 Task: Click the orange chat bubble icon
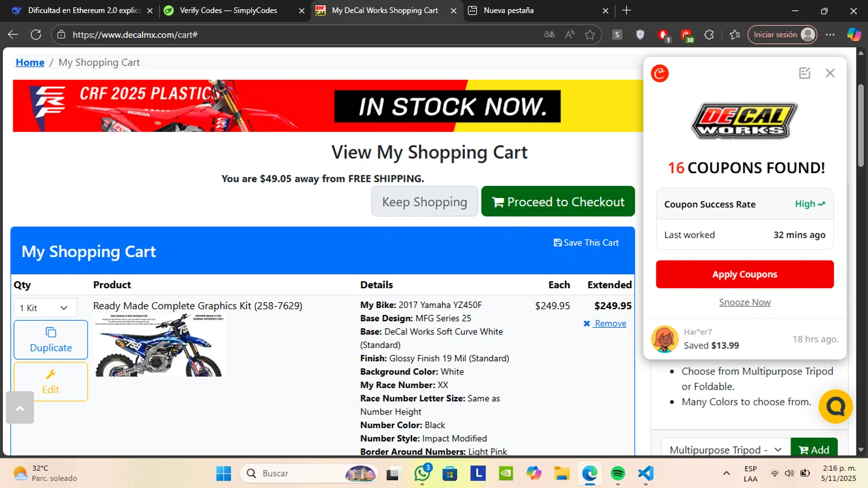pos(836,406)
